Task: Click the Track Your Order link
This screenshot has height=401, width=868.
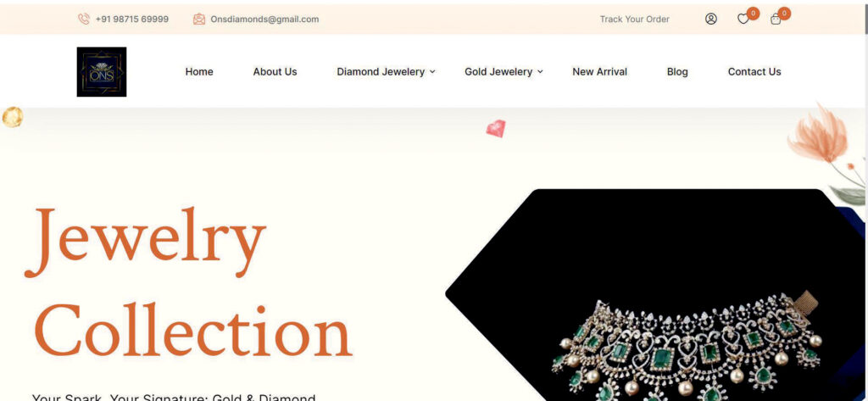Action: 634,19
